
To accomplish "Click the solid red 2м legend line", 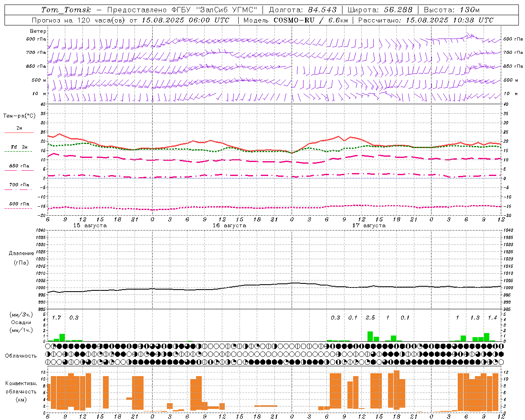I will 19,132.
